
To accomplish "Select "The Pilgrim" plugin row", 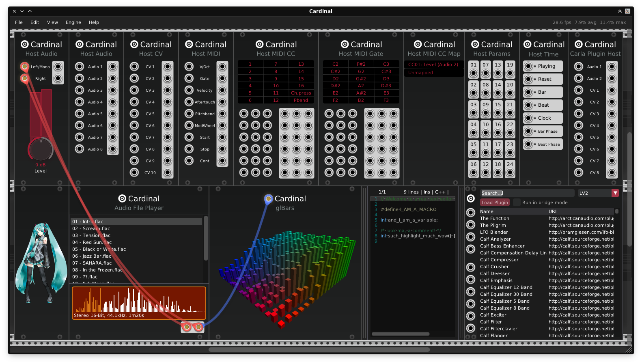I will click(547, 225).
